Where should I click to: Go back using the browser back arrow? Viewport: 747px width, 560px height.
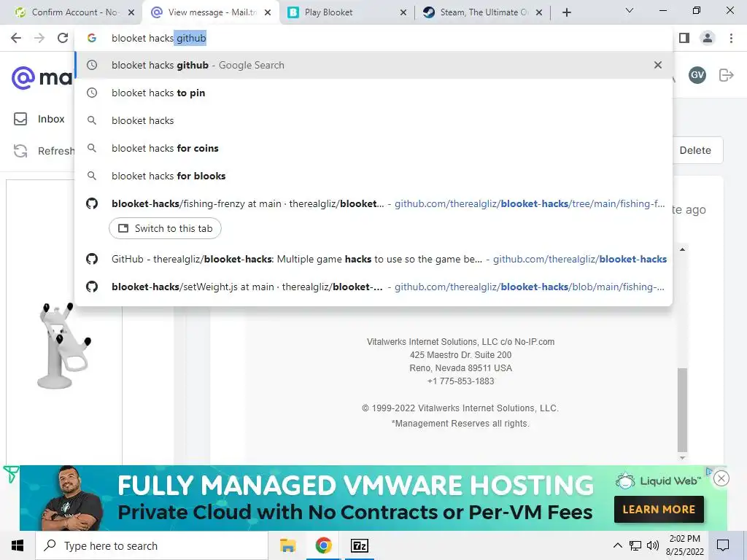tap(16, 38)
